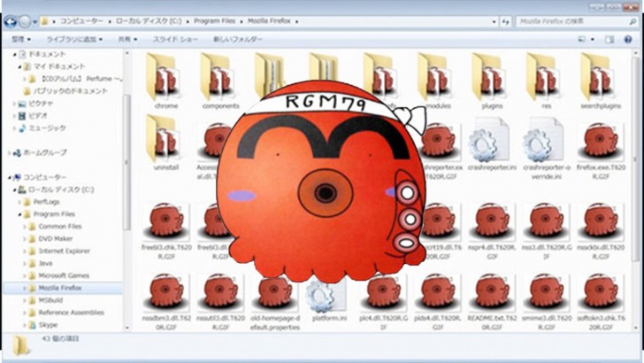The height and width of the screenshot is (363, 644).
Task: Open the 共有 (Share) dropdown menu
Action: pos(127,40)
